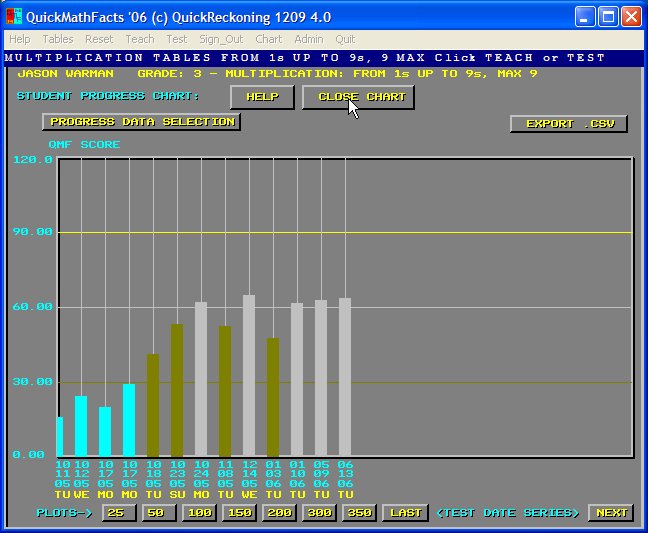Open the Admin menu
Viewport: 648px width, 533px height.
(x=308, y=39)
